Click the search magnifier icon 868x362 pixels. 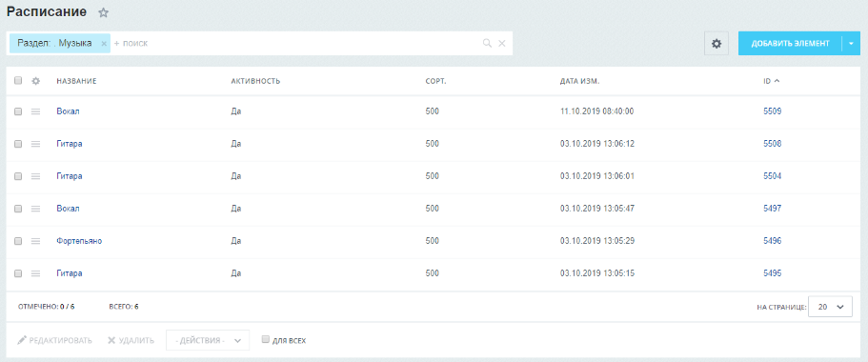pos(487,43)
